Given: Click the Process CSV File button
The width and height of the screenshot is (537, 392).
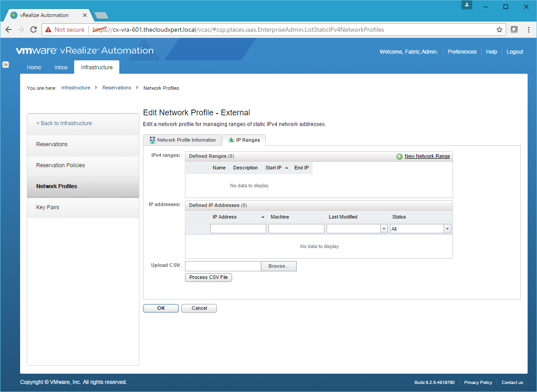Looking at the screenshot, I should tap(208, 278).
